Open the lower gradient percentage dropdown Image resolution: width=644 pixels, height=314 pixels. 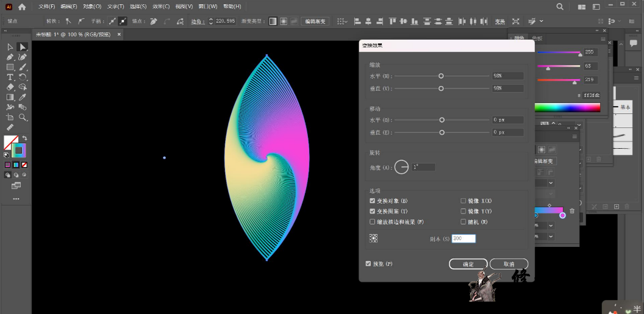tap(551, 237)
